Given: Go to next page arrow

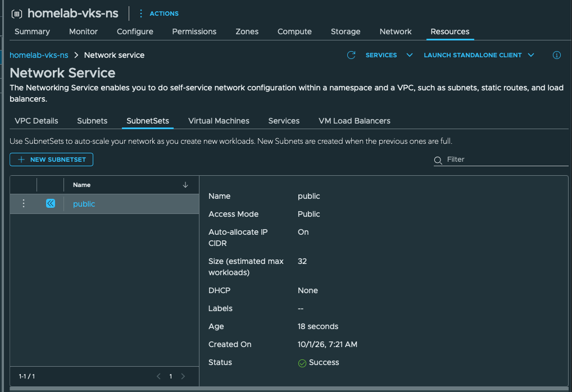Looking at the screenshot, I should [x=183, y=376].
